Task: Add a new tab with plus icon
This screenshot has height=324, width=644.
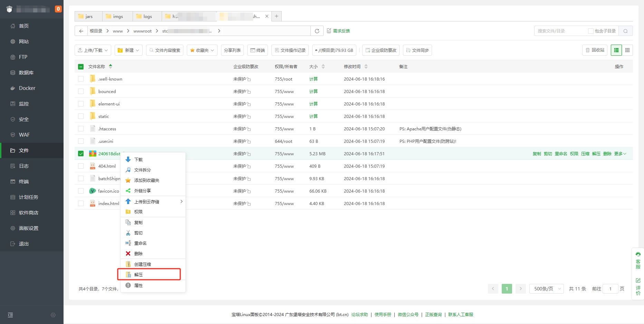Action: coord(277,16)
